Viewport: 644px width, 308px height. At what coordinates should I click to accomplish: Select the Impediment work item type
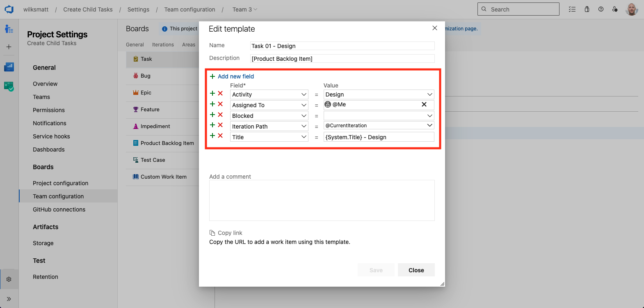(162, 126)
